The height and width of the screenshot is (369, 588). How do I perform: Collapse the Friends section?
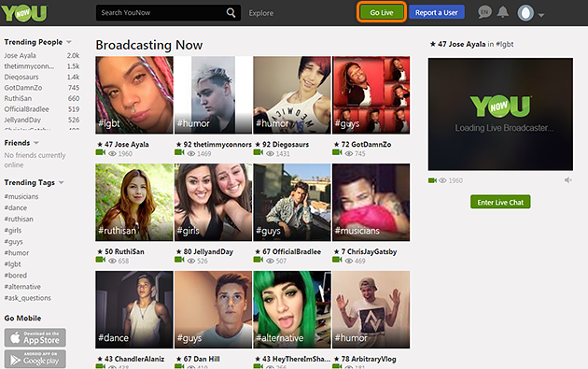[36, 143]
